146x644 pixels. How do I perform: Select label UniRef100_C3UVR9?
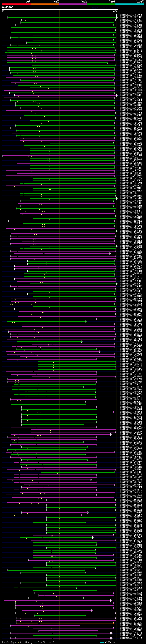click(x=131, y=369)
